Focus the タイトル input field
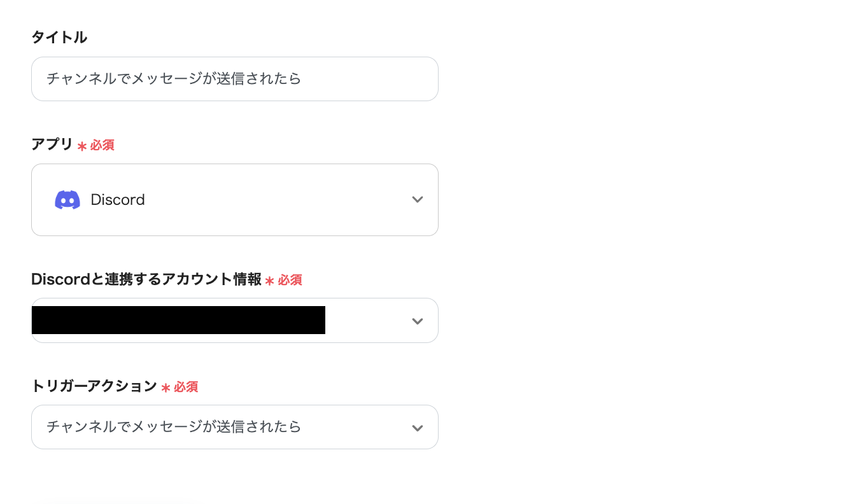This screenshot has width=853, height=504. (234, 79)
